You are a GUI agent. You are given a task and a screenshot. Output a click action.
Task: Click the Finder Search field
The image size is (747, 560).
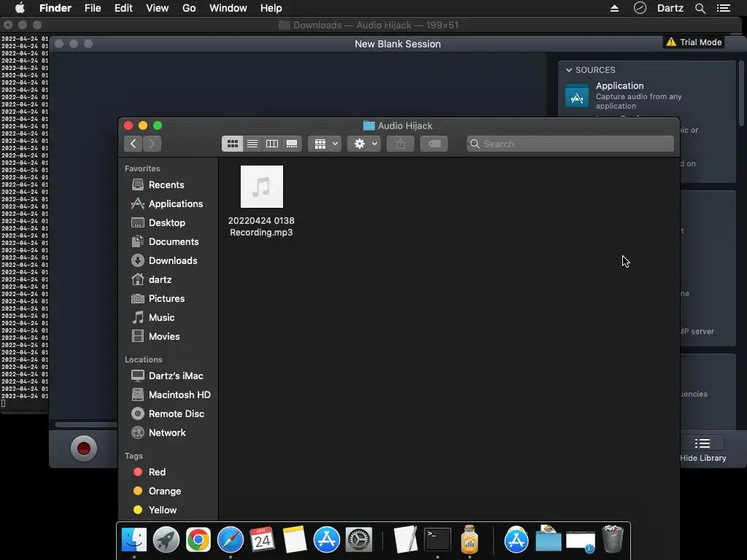(570, 144)
